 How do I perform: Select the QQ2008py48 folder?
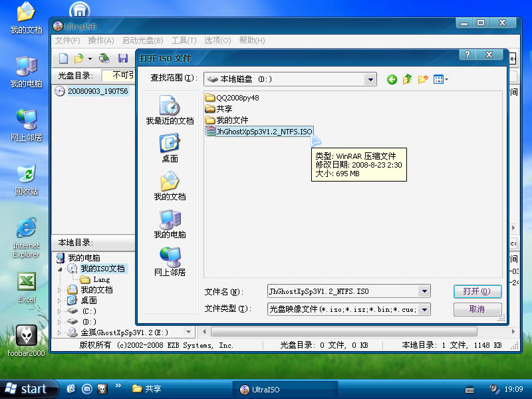tap(232, 98)
